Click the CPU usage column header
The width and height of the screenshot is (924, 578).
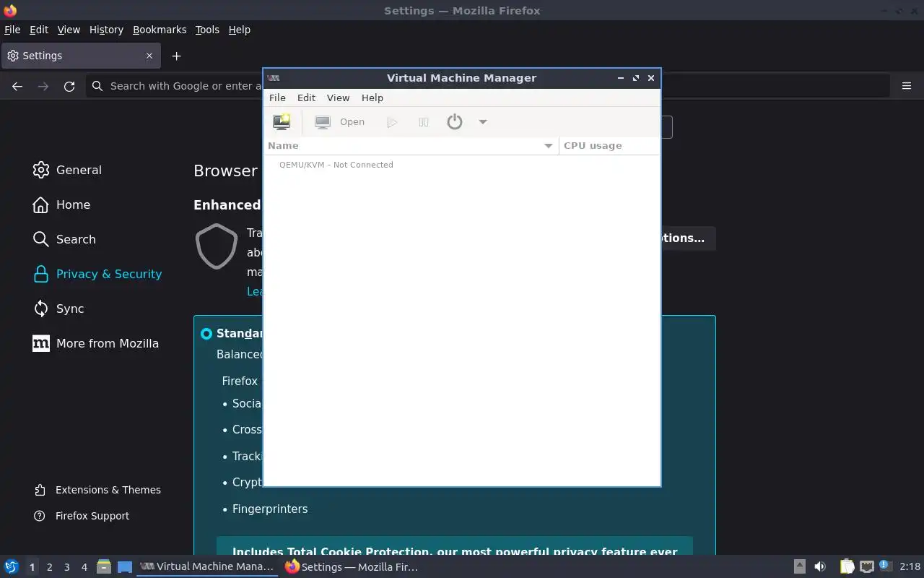(x=609, y=146)
